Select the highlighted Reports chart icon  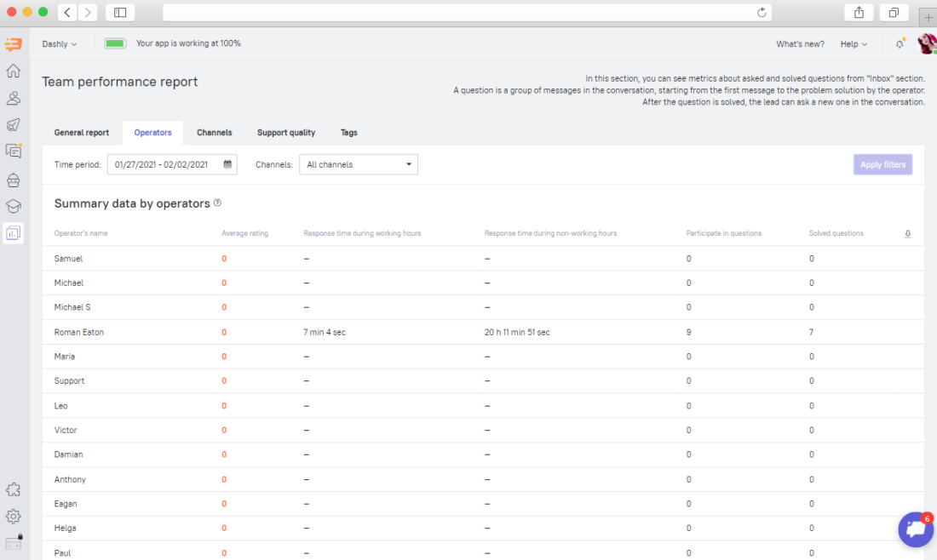pos(13,231)
